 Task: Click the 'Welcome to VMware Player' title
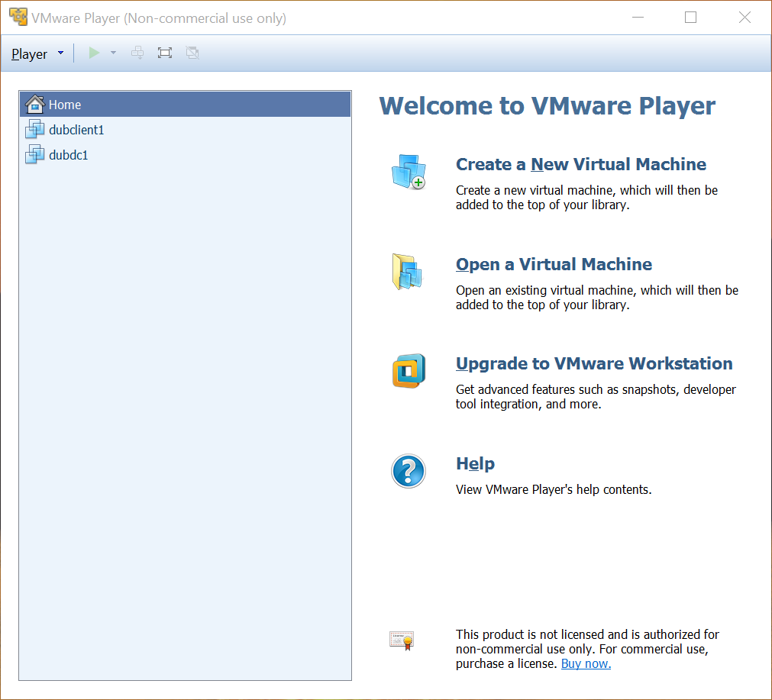[547, 106]
